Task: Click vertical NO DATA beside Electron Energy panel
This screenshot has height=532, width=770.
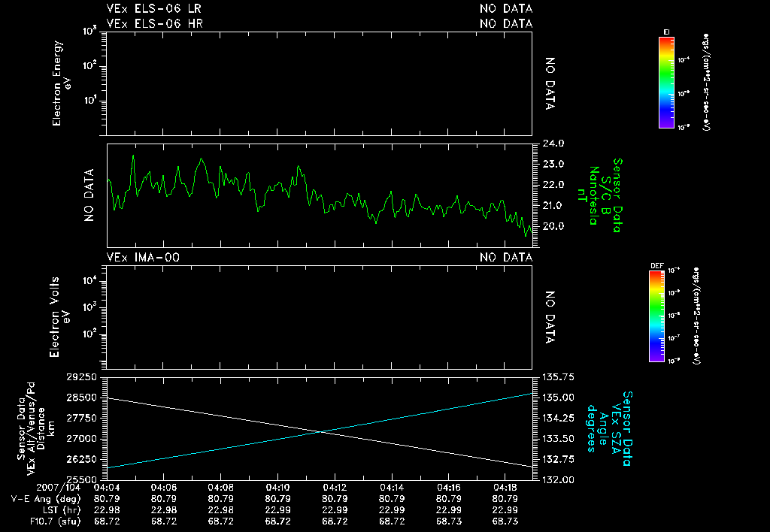Action: [550, 83]
